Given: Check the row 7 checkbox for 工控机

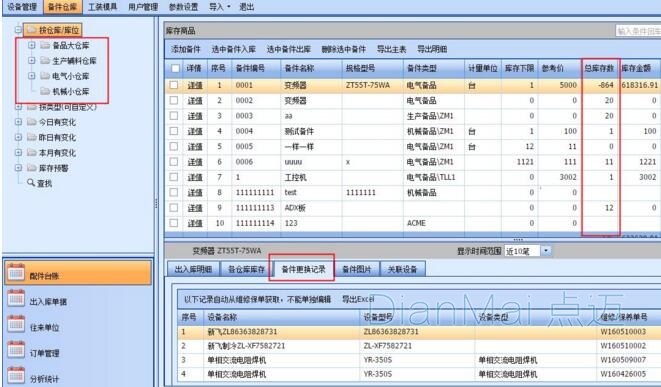Looking at the screenshot, I should [x=174, y=177].
